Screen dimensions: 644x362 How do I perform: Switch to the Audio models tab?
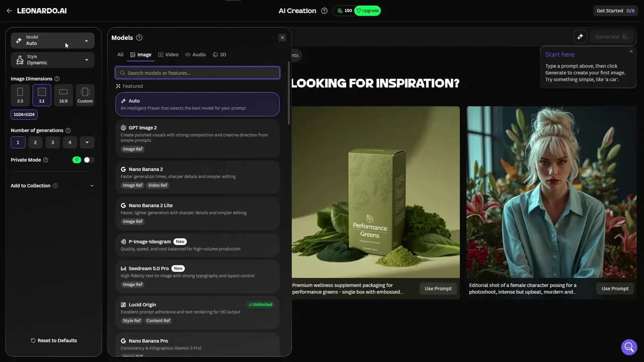tap(195, 55)
